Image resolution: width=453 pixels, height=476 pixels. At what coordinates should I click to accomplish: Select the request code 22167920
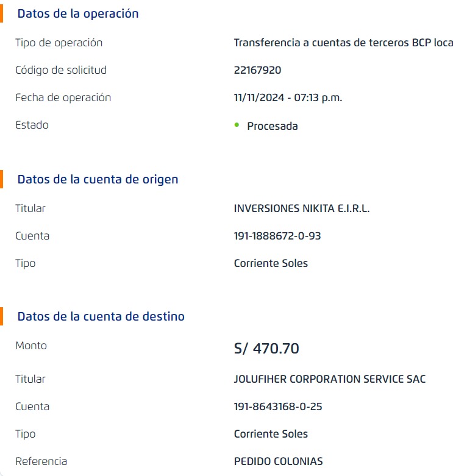click(257, 70)
